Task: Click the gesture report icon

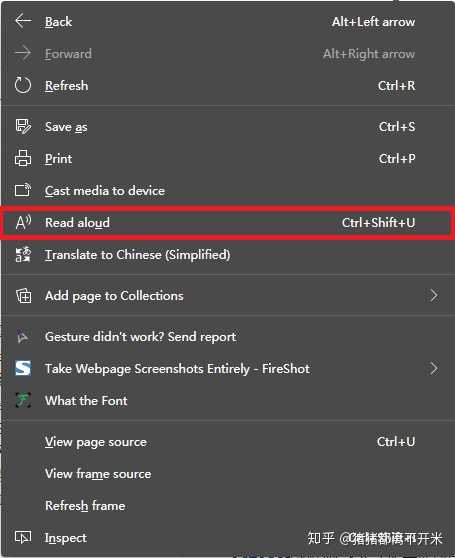Action: tap(23, 337)
